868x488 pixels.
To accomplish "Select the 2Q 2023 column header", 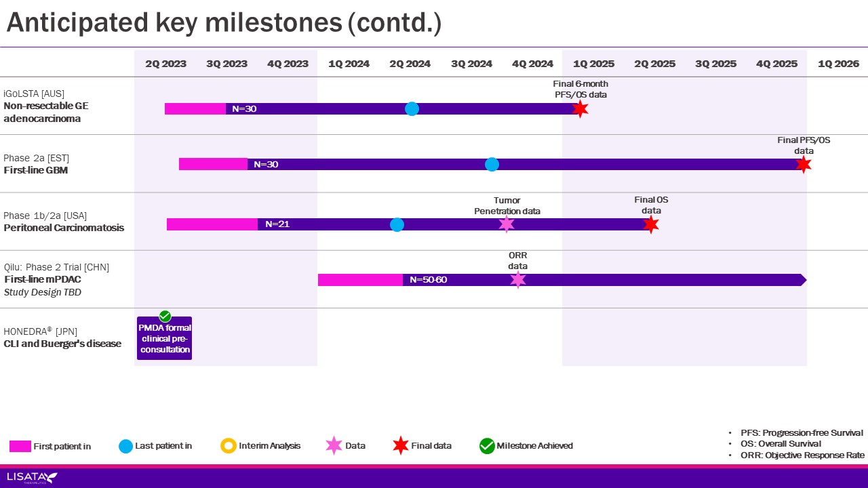I will click(x=165, y=64).
